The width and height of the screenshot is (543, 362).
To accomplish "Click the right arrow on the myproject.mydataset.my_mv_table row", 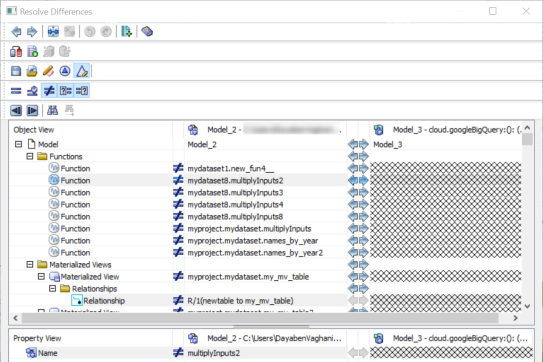I will [x=364, y=277].
